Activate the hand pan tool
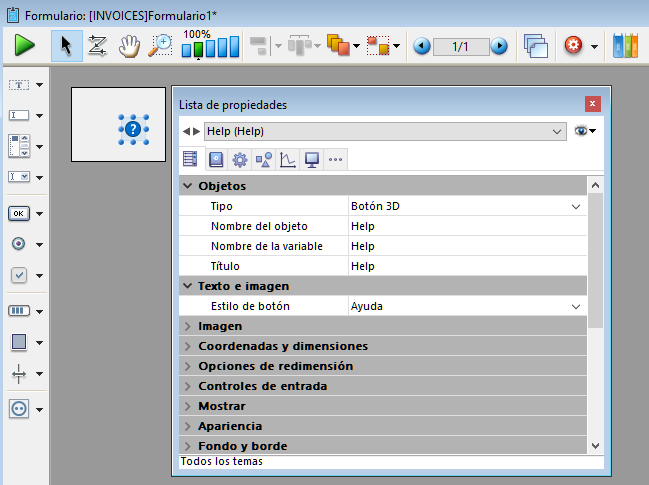Viewport: 649px width, 485px height. coord(129,45)
